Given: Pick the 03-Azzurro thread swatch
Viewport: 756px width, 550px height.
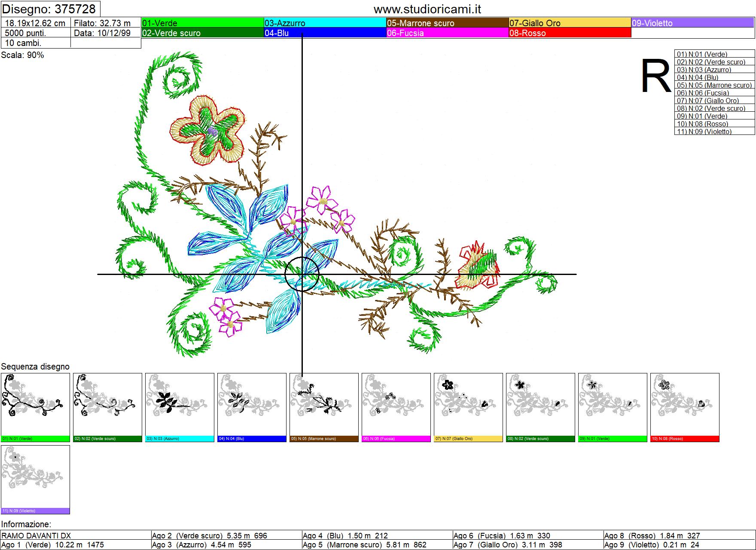Looking at the screenshot, I should 325,23.
